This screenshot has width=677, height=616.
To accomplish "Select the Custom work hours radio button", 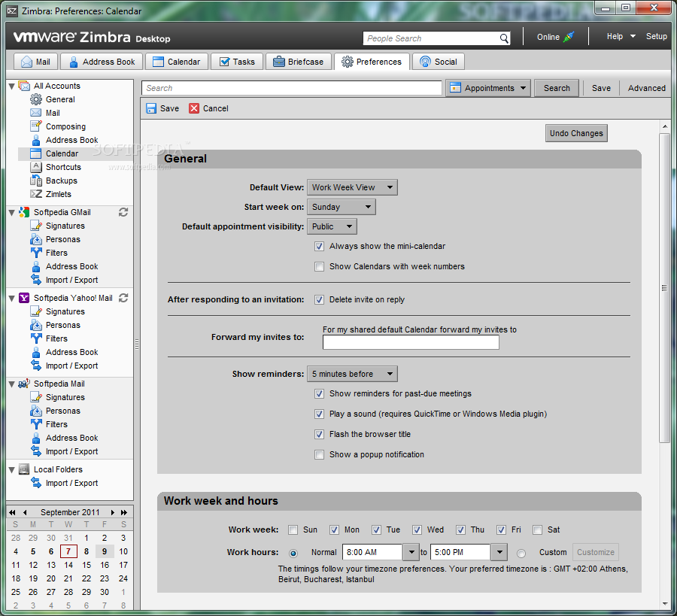I will pyautogui.click(x=521, y=553).
